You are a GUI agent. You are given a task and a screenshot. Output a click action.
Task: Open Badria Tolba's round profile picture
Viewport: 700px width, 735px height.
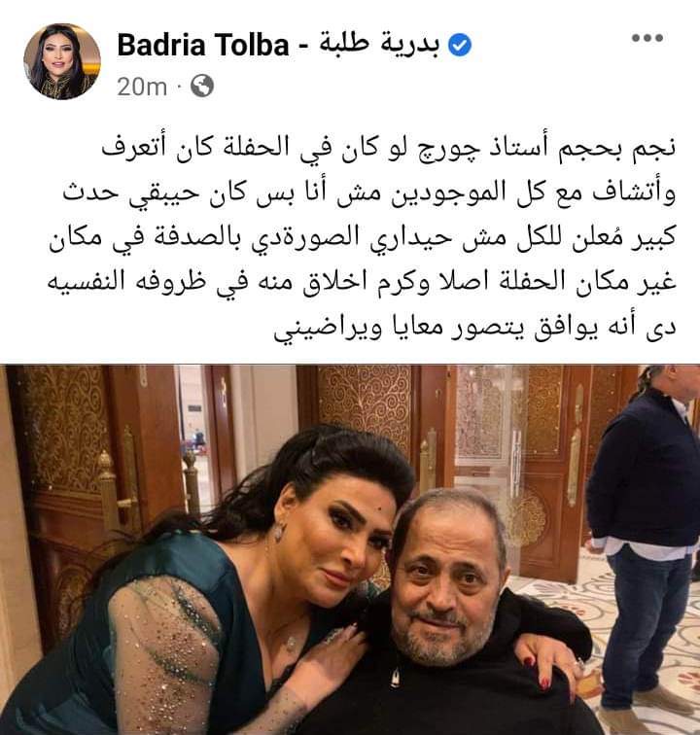62,61
